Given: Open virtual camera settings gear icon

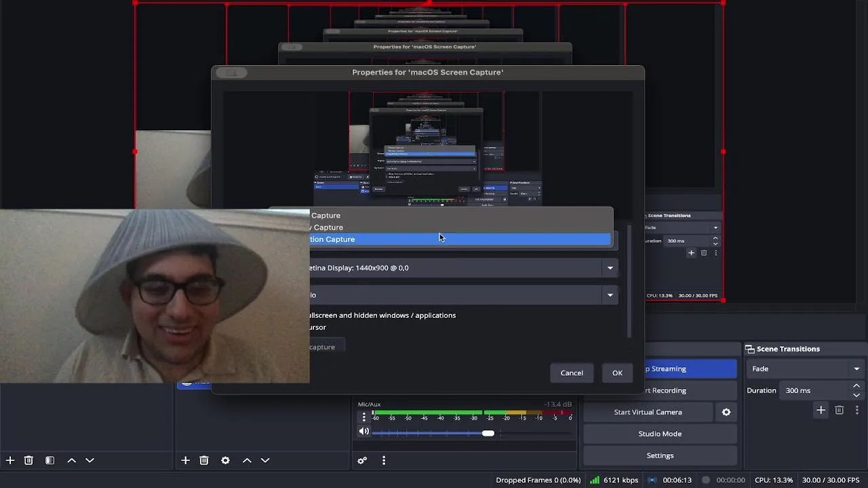Looking at the screenshot, I should [726, 412].
